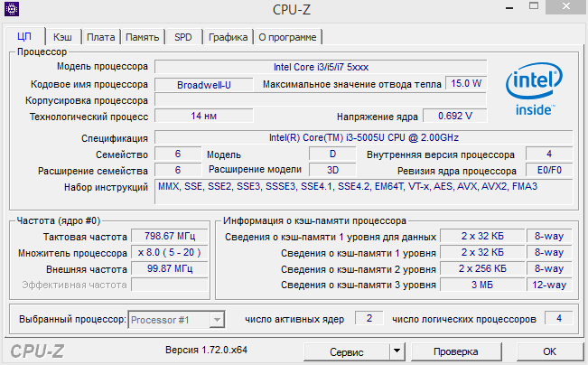Select the ЦП tab

tap(24, 36)
